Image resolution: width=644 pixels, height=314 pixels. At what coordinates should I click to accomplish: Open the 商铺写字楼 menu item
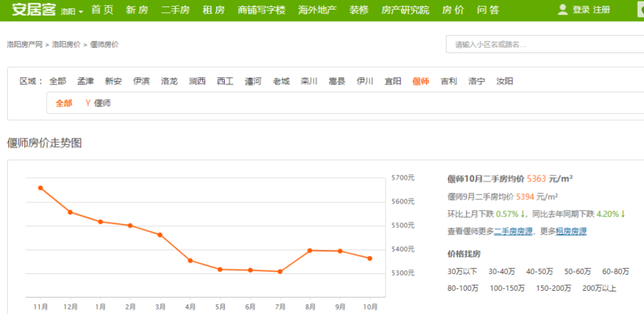point(261,10)
